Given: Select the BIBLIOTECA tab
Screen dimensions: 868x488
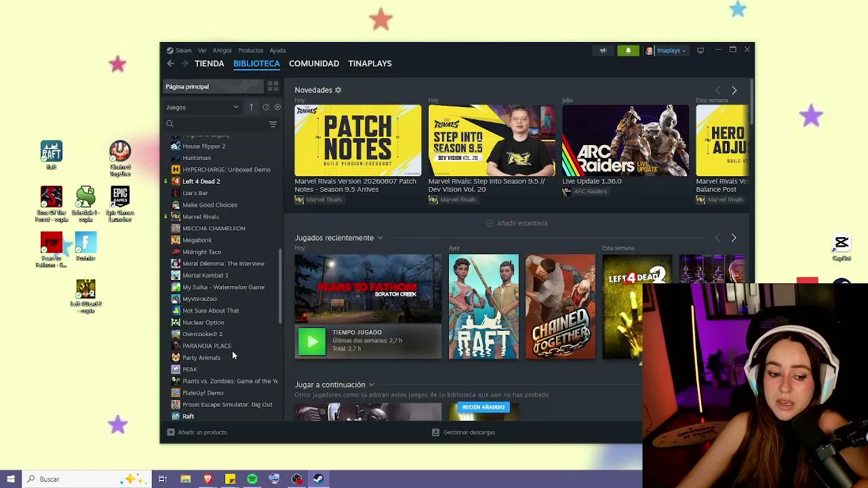Looking at the screenshot, I should [256, 64].
